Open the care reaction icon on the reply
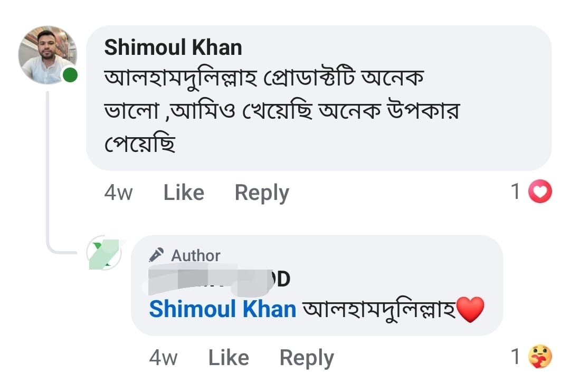Viewport: 570px width, 392px height. 540,357
